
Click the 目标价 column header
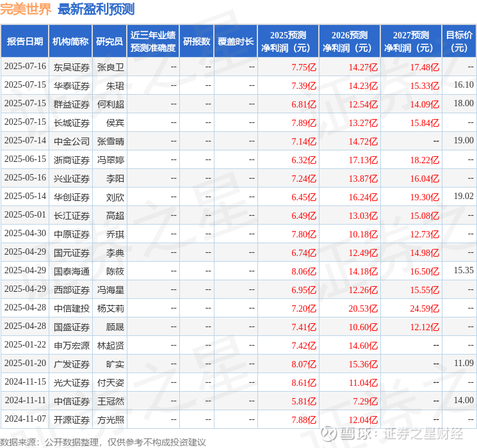(x=459, y=42)
